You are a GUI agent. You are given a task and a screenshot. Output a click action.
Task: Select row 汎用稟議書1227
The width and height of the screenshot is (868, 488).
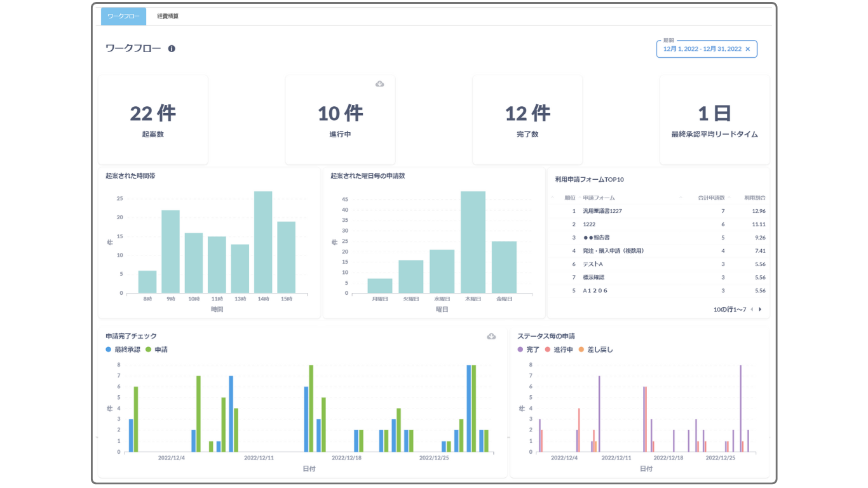(658, 211)
